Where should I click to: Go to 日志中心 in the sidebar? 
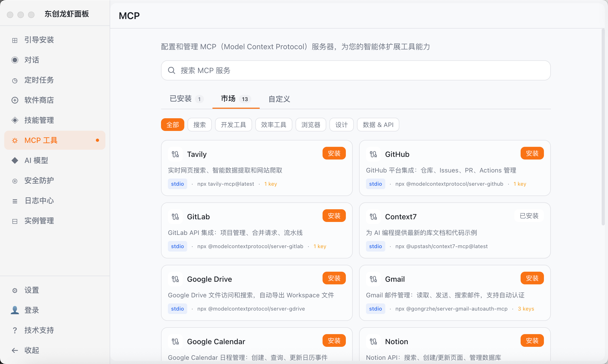coord(55,201)
